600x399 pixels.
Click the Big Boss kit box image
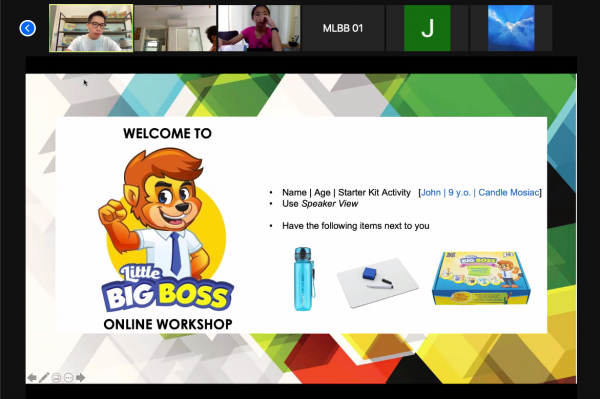coord(481,278)
